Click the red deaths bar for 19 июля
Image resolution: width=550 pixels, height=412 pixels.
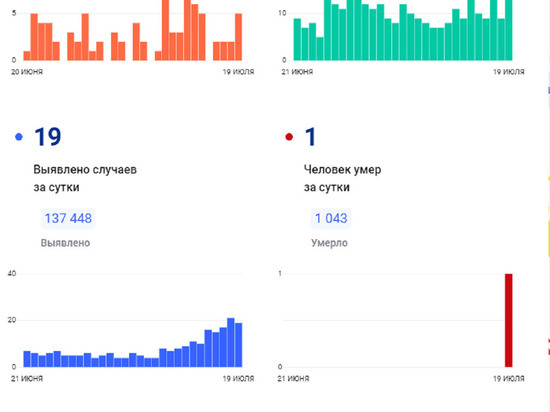click(x=509, y=320)
